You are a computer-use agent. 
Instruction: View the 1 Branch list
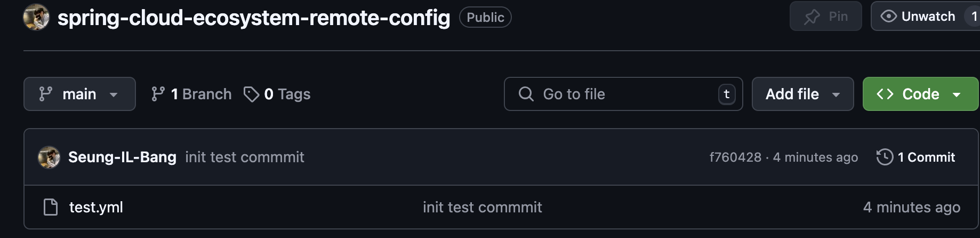pos(191,94)
